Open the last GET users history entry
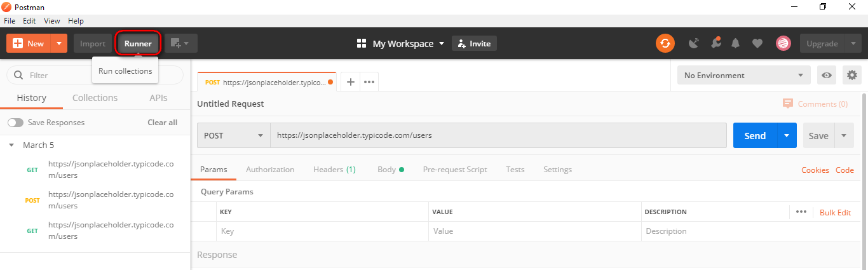Image resolution: width=868 pixels, height=270 pixels. (95, 231)
